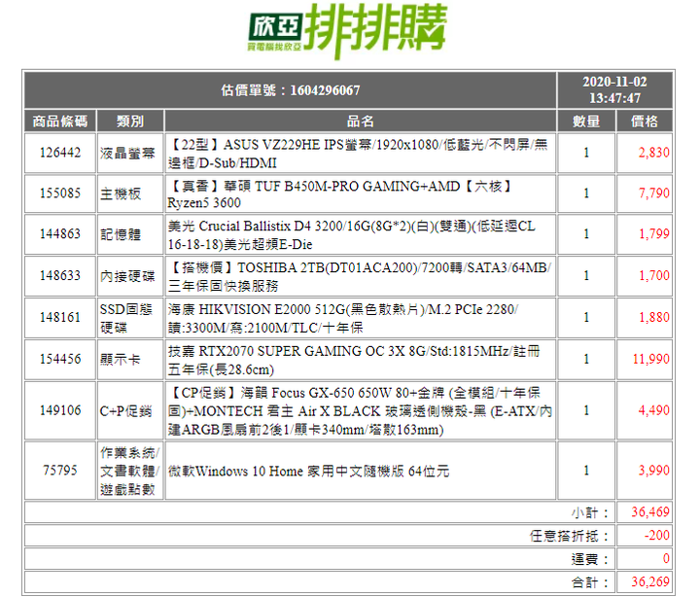700x597 pixels.
Task: Click the RTX2070 SUPER GAMING OC product name
Action: [x=355, y=360]
